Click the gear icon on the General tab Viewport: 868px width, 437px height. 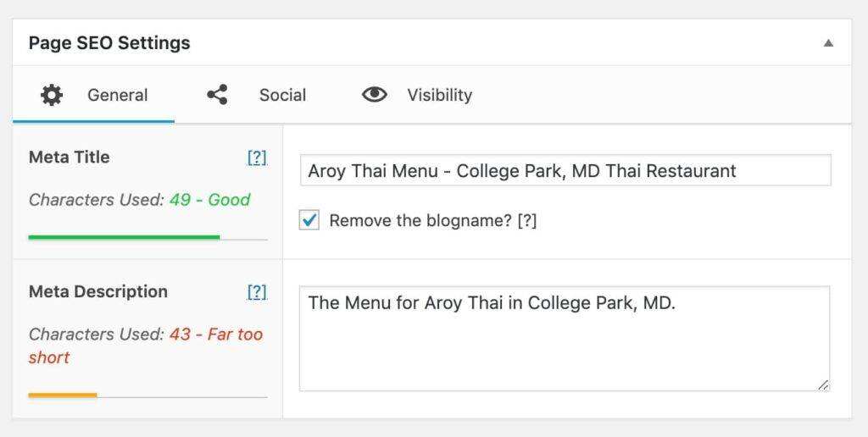(52, 95)
